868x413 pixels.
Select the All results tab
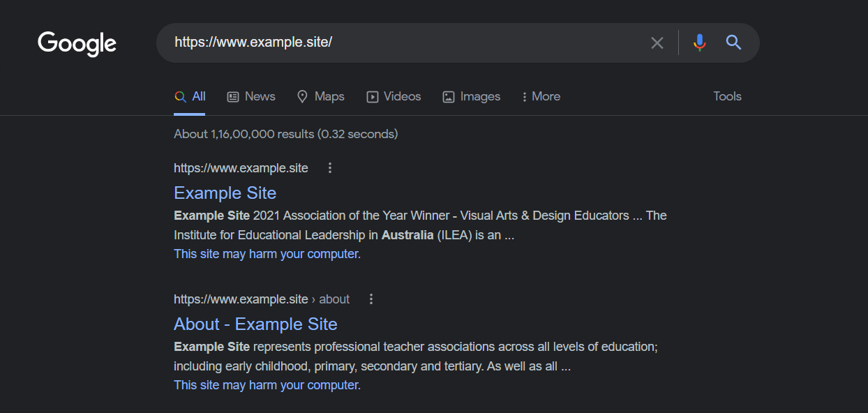pos(190,97)
